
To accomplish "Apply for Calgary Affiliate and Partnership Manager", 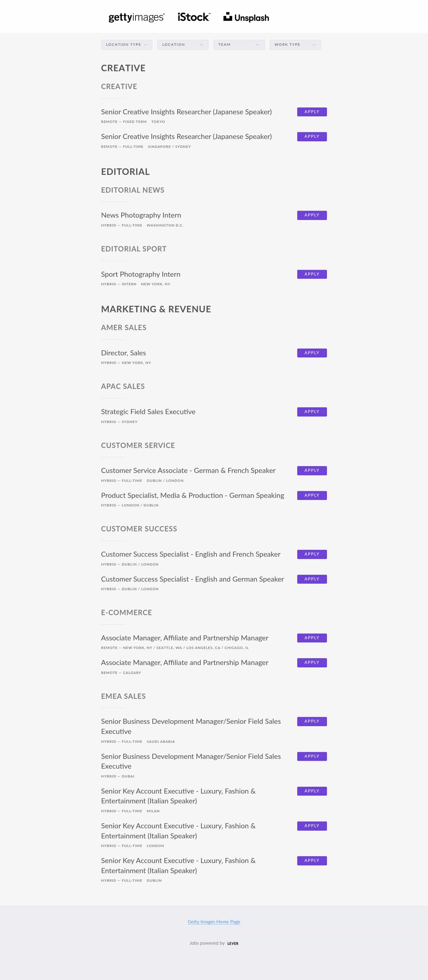I will [311, 662].
